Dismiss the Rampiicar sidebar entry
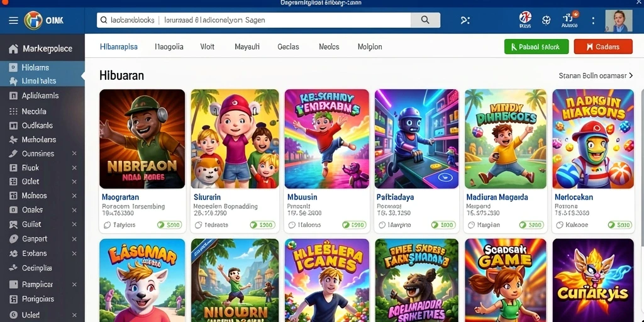Image resolution: width=644 pixels, height=322 pixels. (x=74, y=284)
